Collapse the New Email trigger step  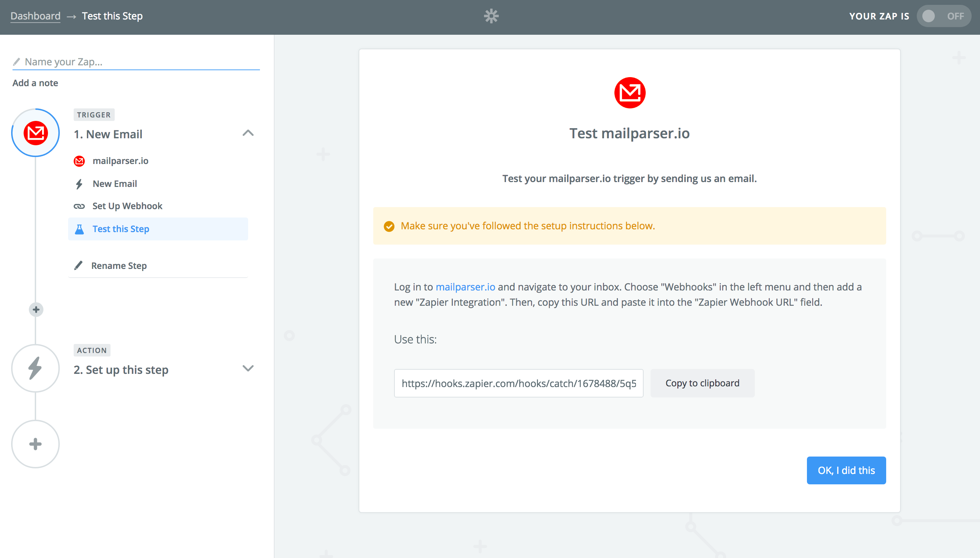click(248, 133)
